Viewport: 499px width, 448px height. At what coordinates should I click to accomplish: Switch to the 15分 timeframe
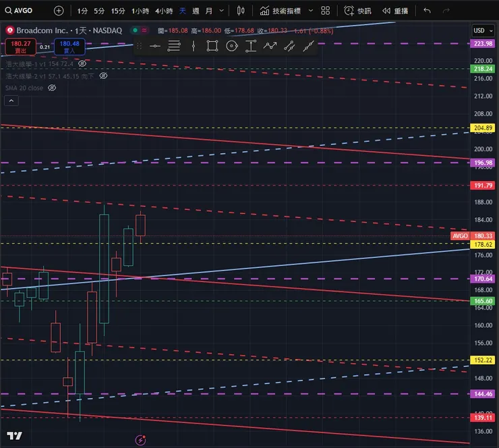tap(118, 11)
